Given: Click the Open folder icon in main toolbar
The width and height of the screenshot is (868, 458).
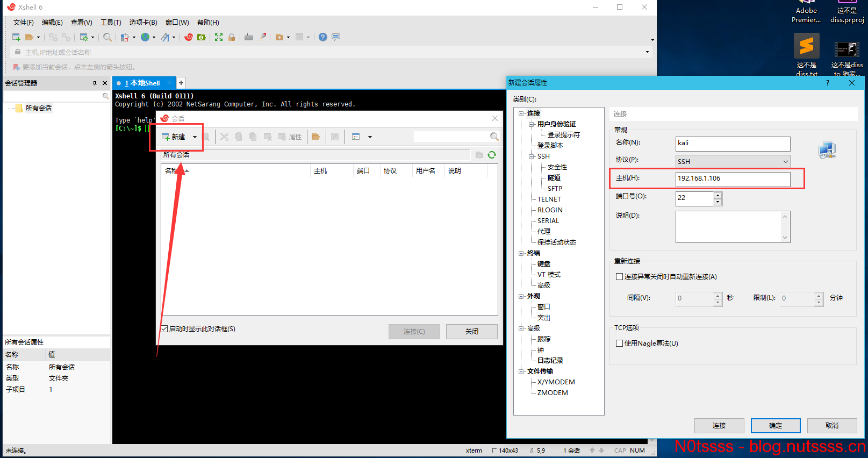Looking at the screenshot, I should (x=30, y=37).
